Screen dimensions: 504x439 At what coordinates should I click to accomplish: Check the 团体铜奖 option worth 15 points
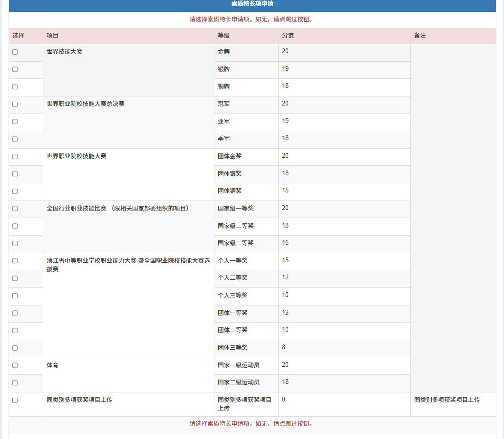tap(14, 191)
